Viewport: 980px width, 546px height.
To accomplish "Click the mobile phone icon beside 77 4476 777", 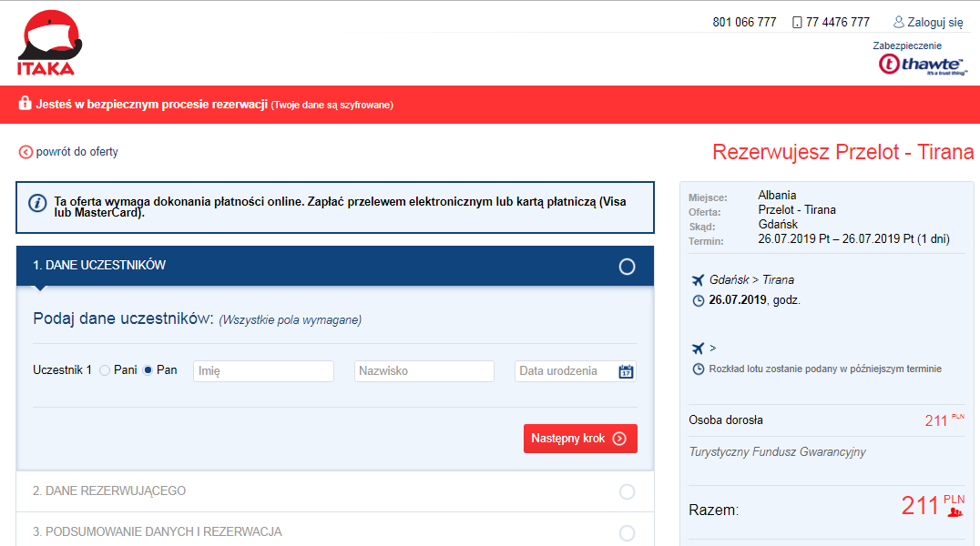I will tap(797, 23).
